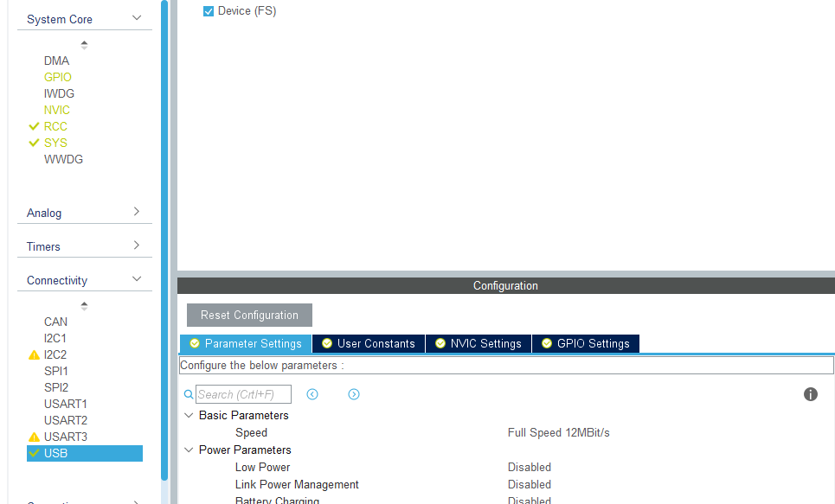Go to next search result arrow
The width and height of the screenshot is (835, 504).
tap(354, 394)
